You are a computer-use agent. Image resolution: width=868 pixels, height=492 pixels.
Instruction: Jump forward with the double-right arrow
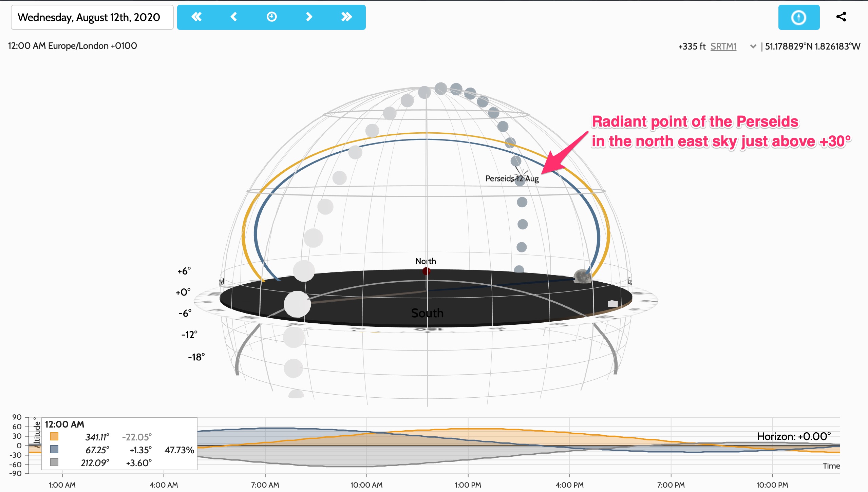[x=346, y=17]
